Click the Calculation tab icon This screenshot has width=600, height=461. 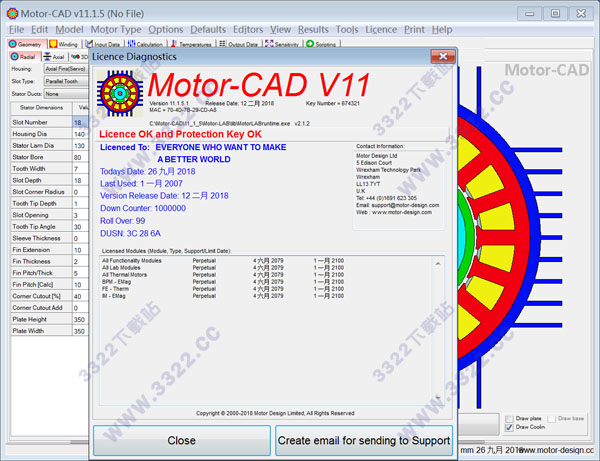click(x=132, y=44)
